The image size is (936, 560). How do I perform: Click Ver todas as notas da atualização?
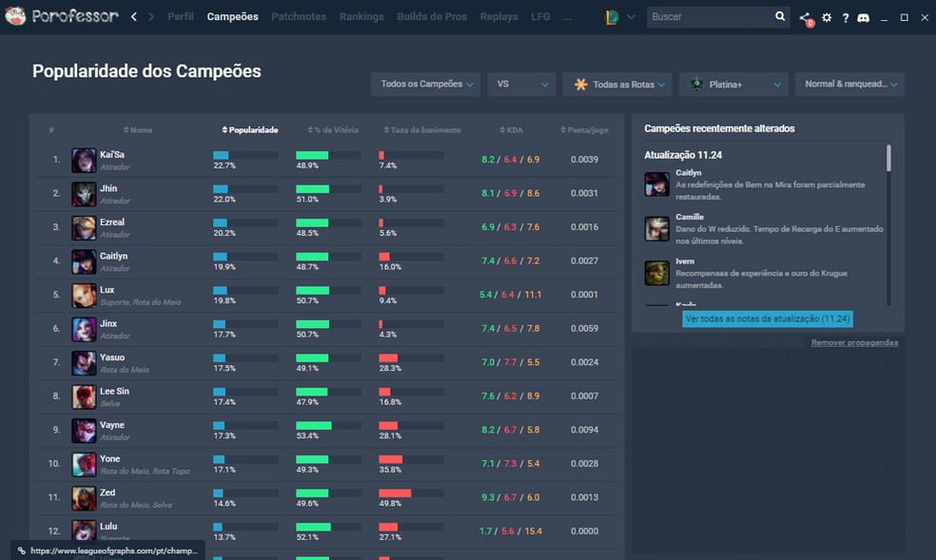tap(767, 319)
